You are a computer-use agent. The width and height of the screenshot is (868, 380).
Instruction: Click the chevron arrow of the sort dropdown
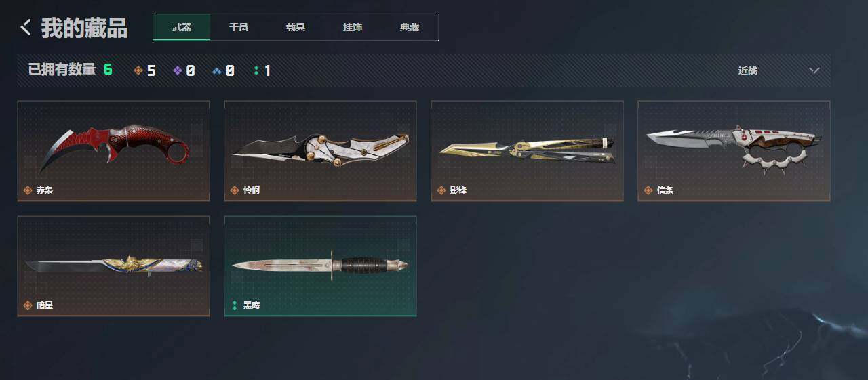point(814,70)
